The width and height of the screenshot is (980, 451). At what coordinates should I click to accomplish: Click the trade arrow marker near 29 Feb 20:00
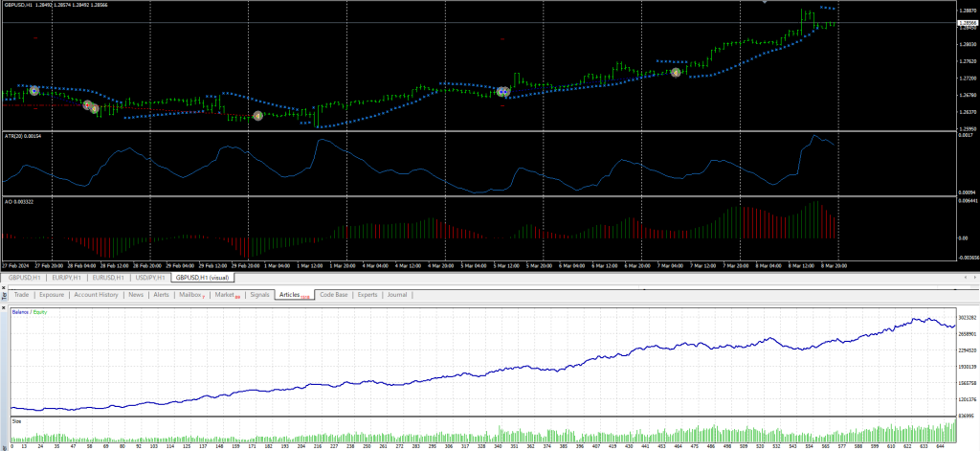point(257,116)
